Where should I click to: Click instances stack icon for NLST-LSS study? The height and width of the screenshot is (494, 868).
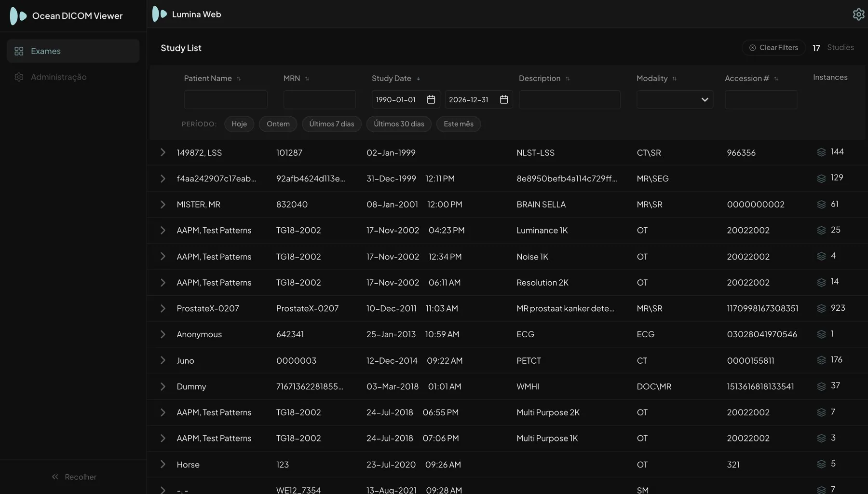click(x=821, y=152)
